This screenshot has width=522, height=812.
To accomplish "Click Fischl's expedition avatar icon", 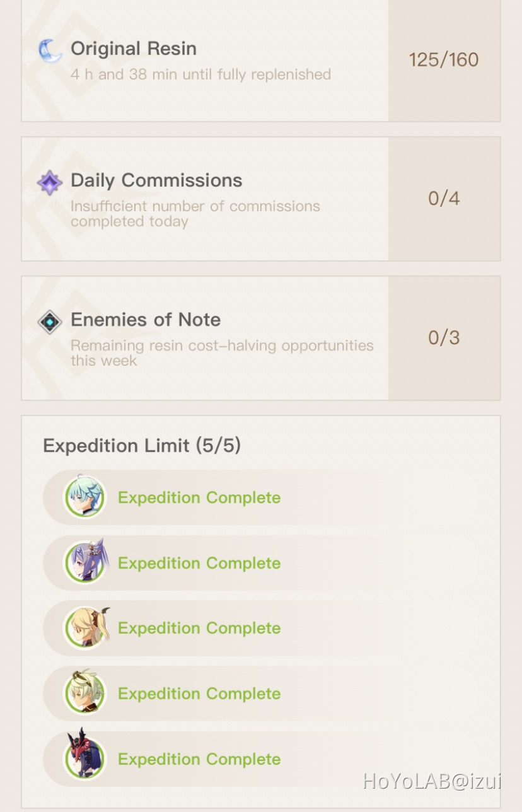I will point(85,628).
